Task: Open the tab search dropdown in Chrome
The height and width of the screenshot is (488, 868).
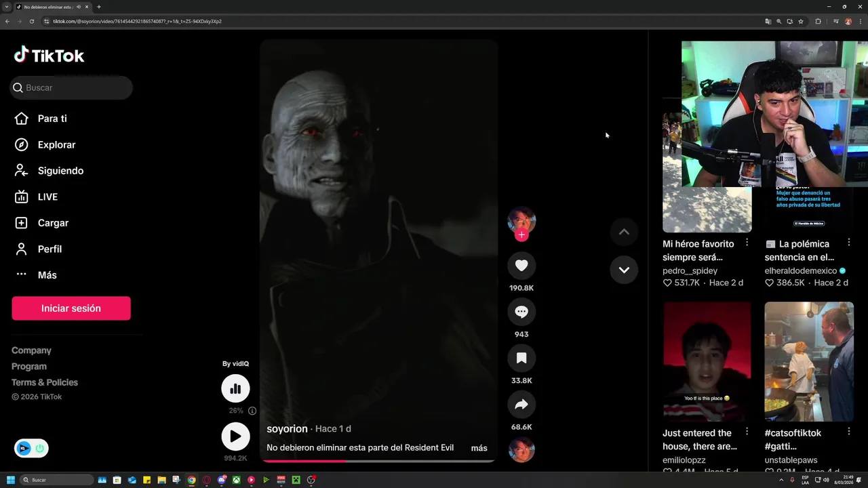Action: [x=7, y=7]
